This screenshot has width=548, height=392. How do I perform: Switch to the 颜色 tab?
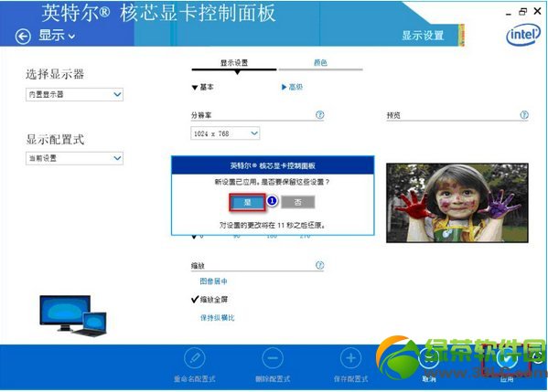(x=320, y=63)
